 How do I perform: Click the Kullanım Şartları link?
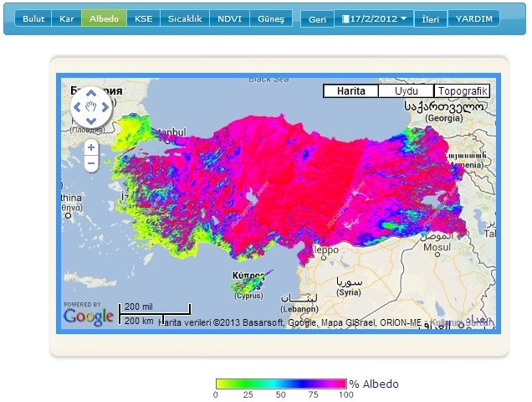pyautogui.click(x=468, y=322)
